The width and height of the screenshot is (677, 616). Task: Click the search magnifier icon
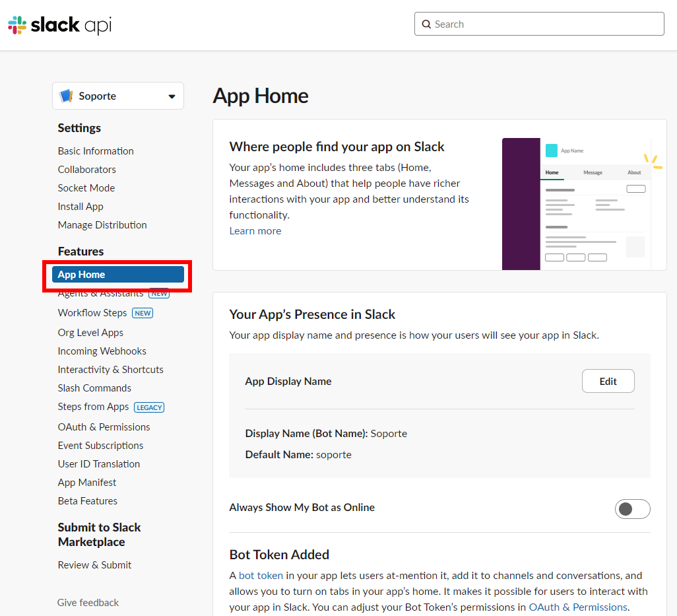tap(426, 24)
